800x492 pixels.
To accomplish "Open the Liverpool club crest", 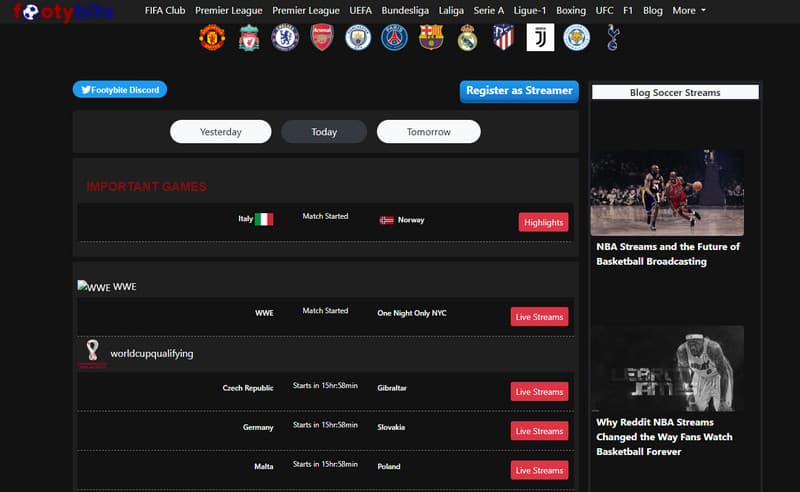I will [249, 38].
